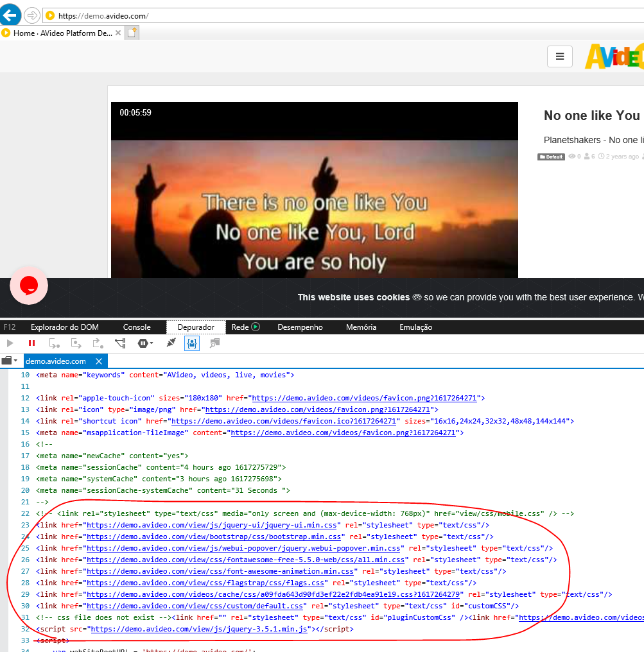
Task: Toggle the Pause on exceptions octagon icon
Action: click(x=142, y=343)
